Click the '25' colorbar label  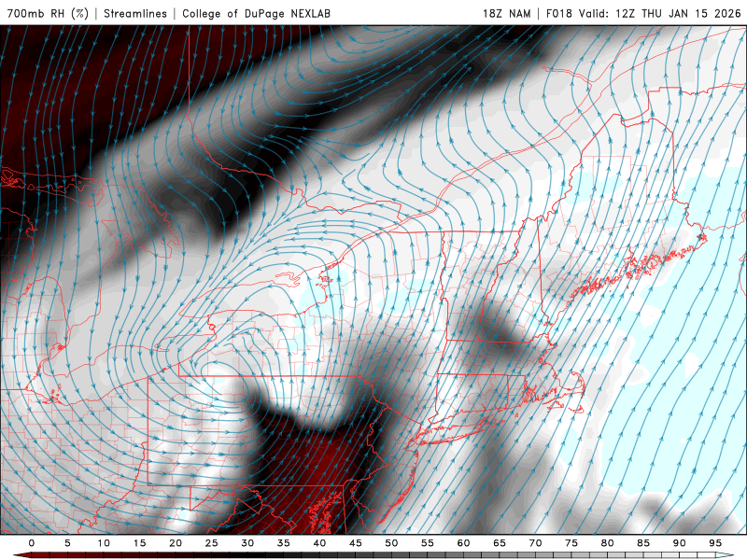click(x=212, y=543)
